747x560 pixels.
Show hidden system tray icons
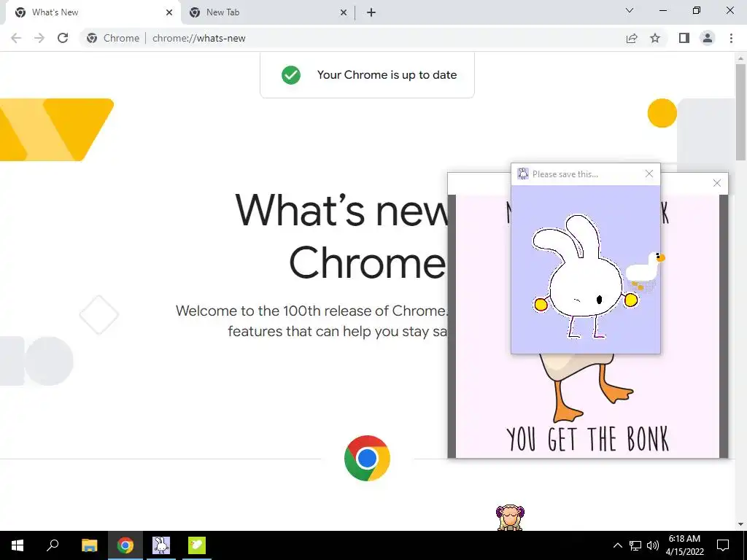pos(617,545)
